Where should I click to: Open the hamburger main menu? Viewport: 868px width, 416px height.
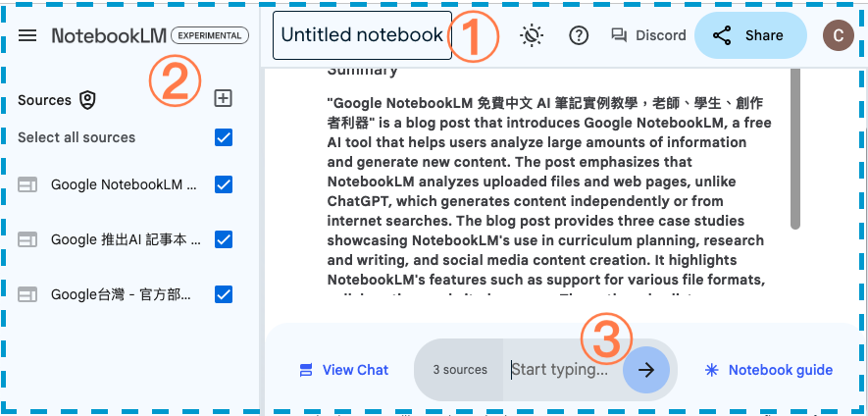point(28,35)
